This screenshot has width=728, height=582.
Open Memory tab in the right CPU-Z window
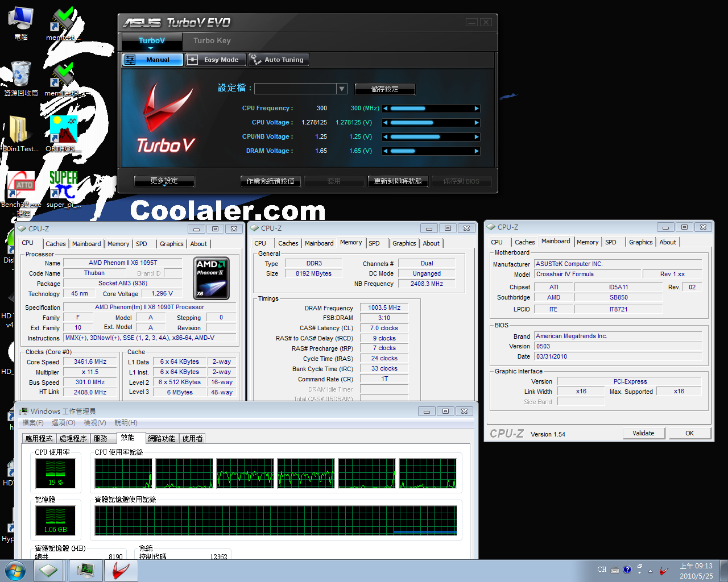coord(588,242)
